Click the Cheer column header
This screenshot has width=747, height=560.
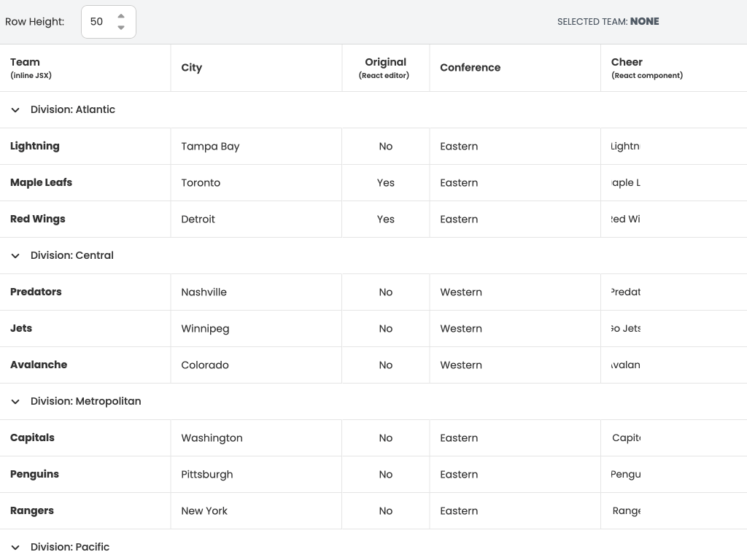click(x=627, y=63)
